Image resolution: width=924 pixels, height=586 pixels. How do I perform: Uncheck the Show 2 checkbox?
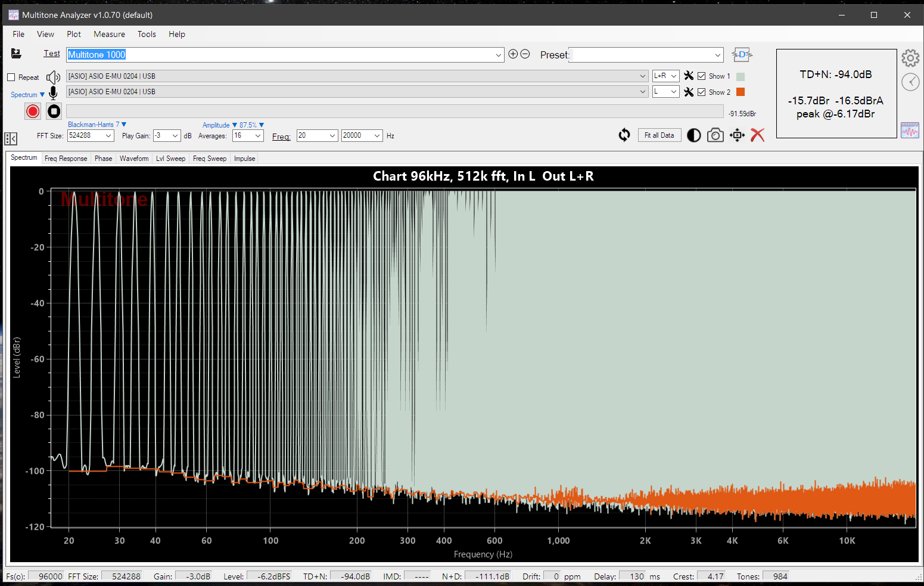point(702,92)
